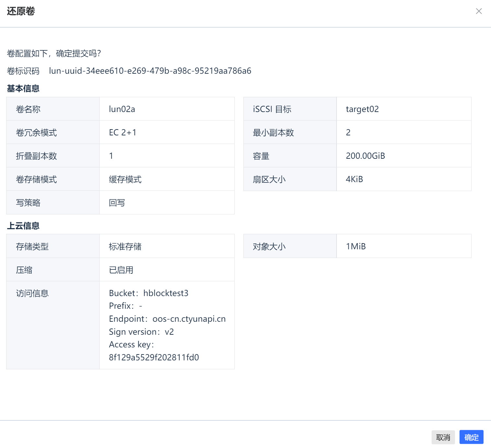
Task: Click the 1MiB object size value
Action: click(x=356, y=246)
